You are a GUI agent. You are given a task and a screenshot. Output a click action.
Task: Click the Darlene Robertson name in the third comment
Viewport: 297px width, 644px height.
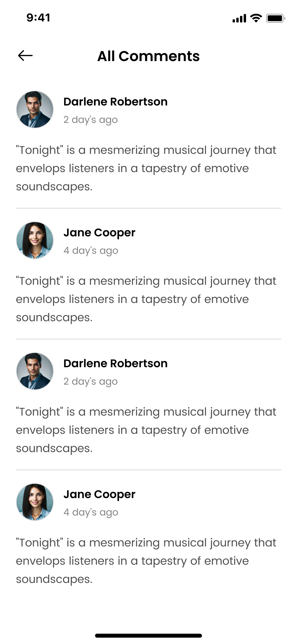click(115, 364)
